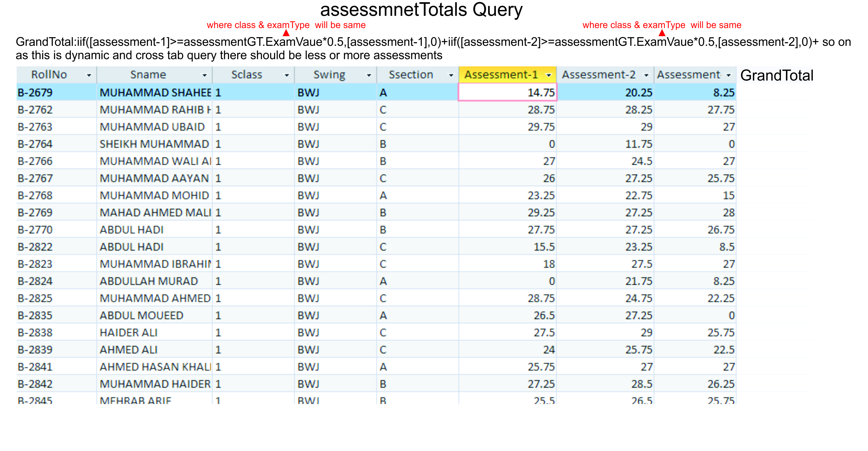Open the Ssection column filter dropdown
This screenshot has height=451, width=868.
point(451,75)
